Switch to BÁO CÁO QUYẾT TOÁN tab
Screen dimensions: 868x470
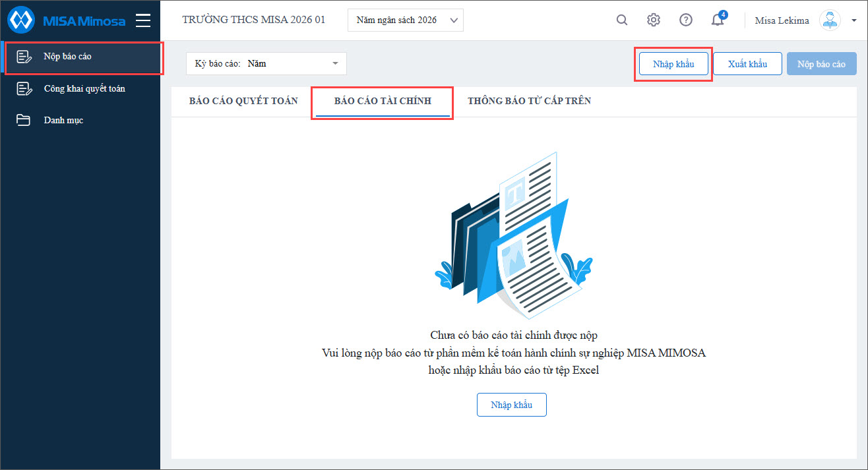tap(243, 101)
